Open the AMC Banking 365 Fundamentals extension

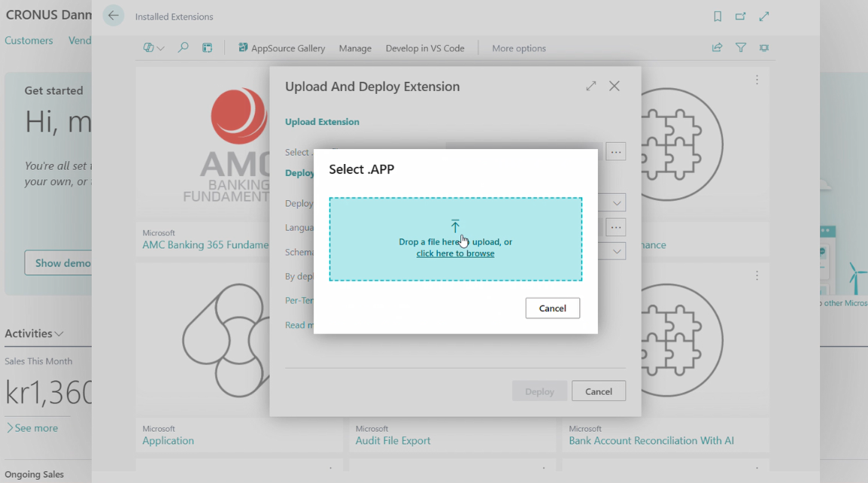tap(205, 245)
